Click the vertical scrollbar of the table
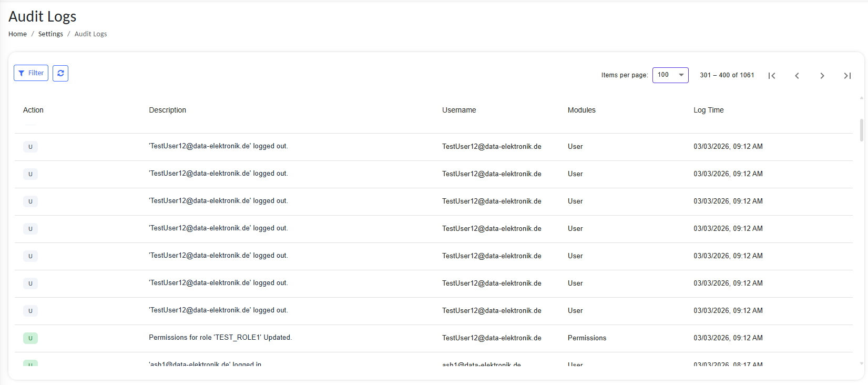Viewport: 868px width, 385px height. 861,130
